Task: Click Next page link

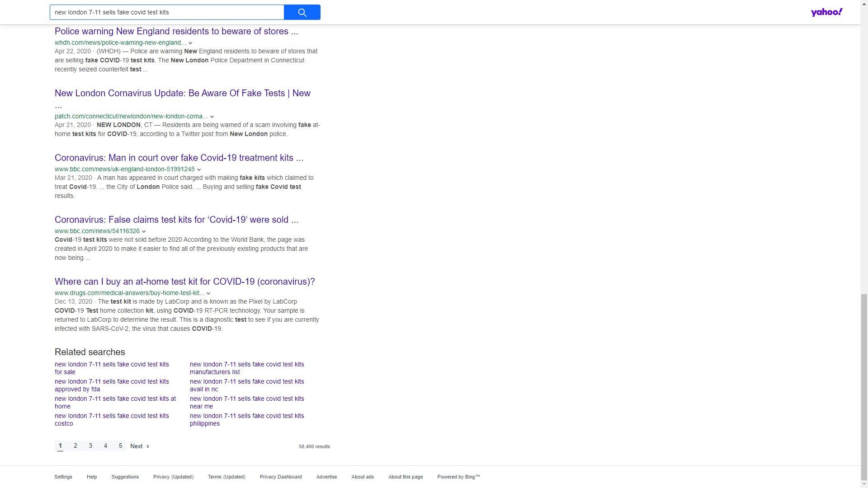Action: 139,446
